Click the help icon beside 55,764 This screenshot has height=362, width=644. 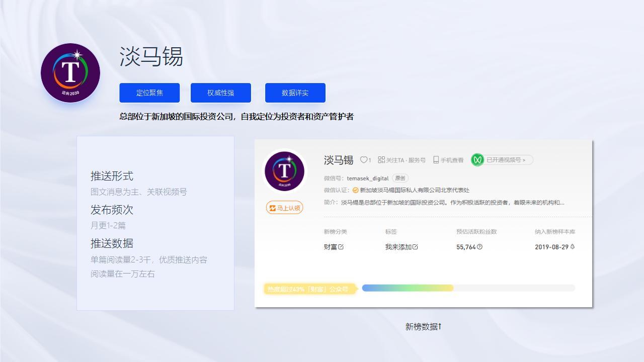tap(479, 247)
